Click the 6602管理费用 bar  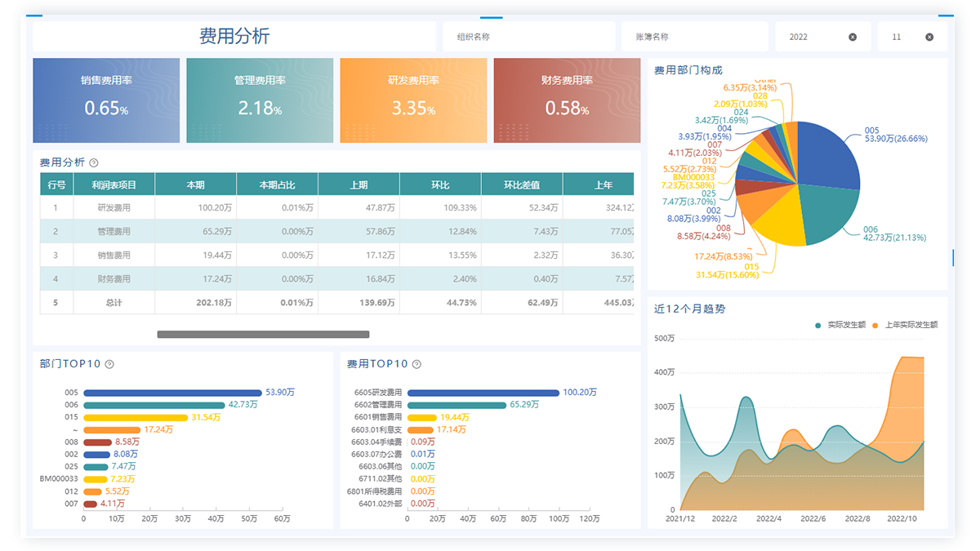pos(457,405)
